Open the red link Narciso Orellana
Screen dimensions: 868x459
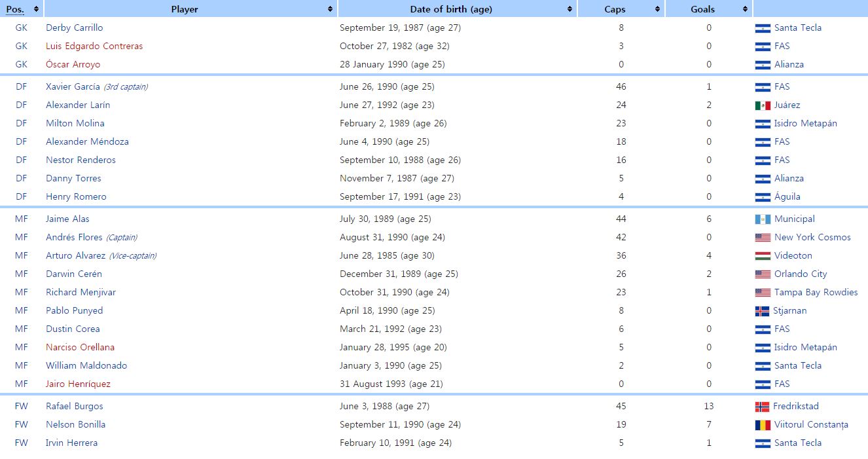point(80,347)
